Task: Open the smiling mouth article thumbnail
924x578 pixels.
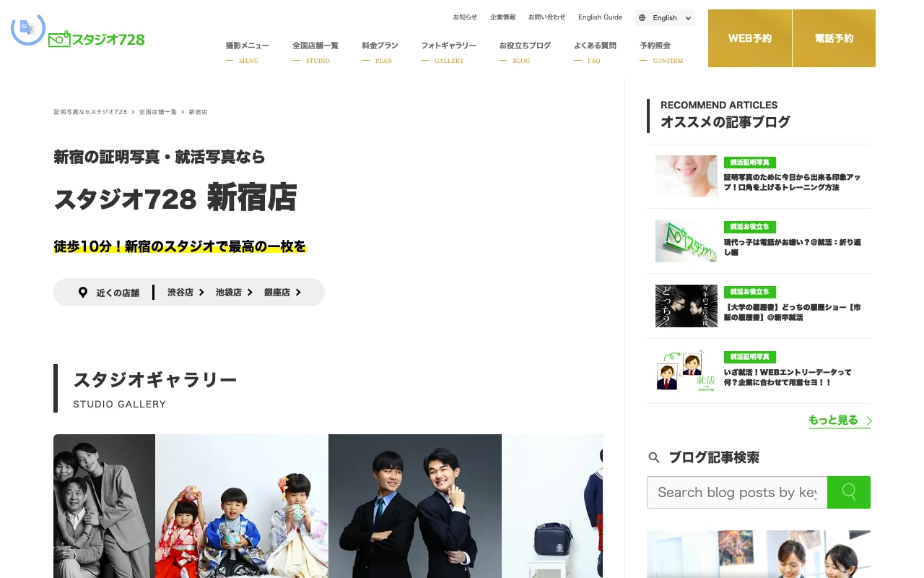Action: 686,176
